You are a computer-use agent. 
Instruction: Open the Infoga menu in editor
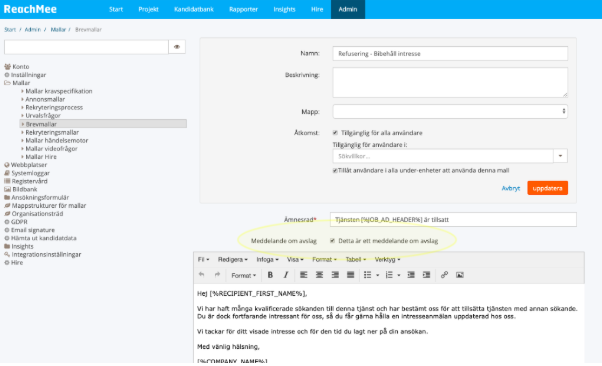(267, 260)
